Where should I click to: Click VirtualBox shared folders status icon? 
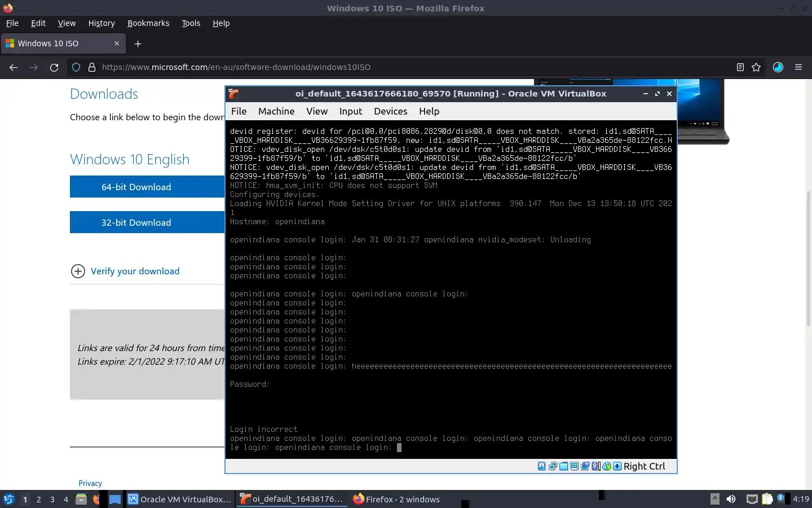click(x=563, y=466)
